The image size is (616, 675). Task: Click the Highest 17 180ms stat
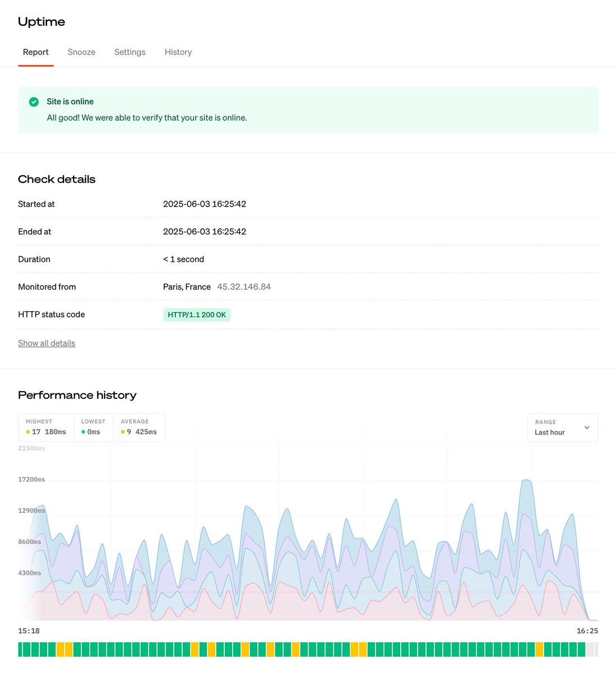tap(46, 427)
